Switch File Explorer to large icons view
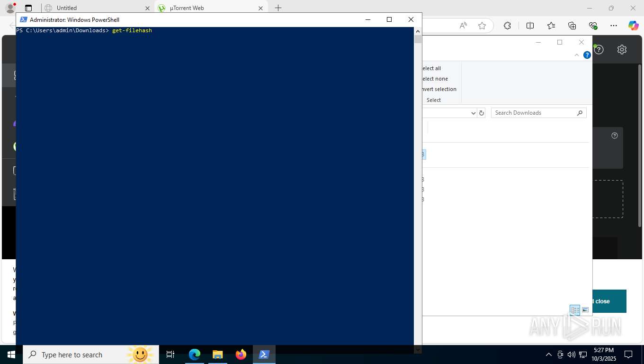This screenshot has height=364, width=644. pos(585,310)
